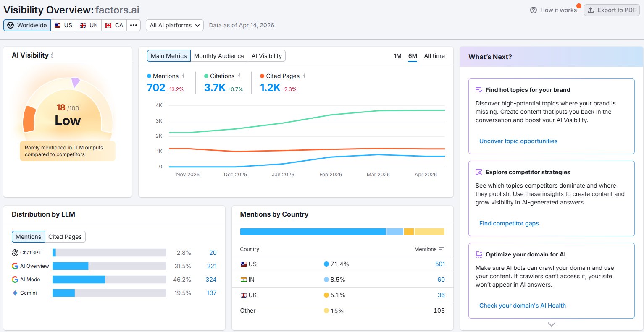Click the Export to PDF upload icon
The image size is (644, 332).
point(591,10)
